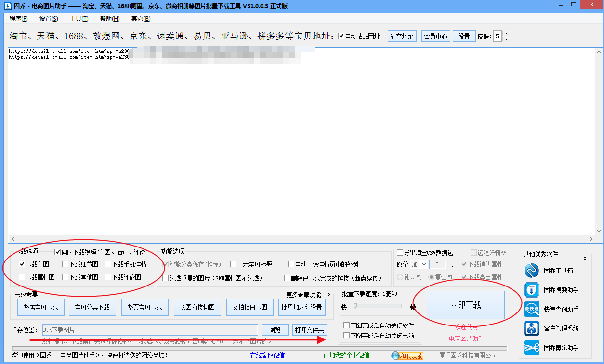The height and width of the screenshot is (364, 604).
Task: Toggle 同时下载视频 checkbox
Action: point(58,252)
